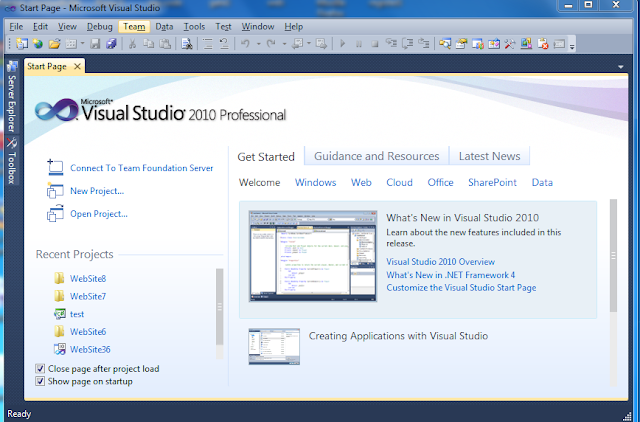Click the New Project toolbar icon
640x422 pixels.
22,44
